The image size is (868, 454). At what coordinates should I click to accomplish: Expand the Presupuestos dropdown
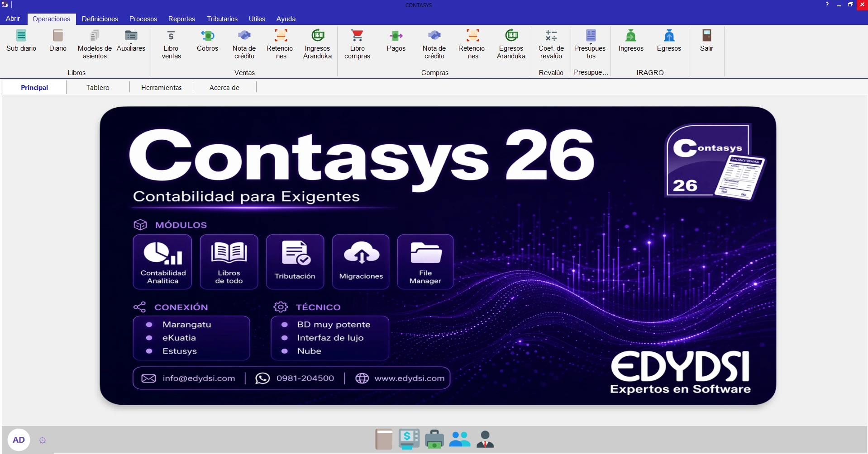(x=591, y=44)
